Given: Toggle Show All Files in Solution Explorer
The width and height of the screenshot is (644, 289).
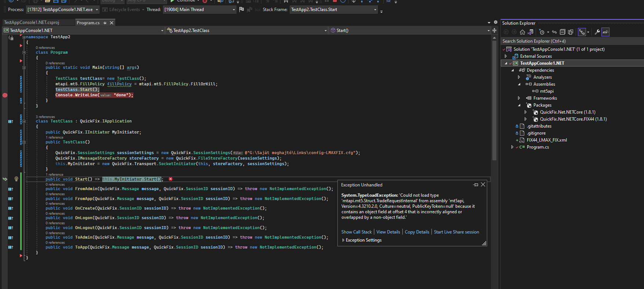Looking at the screenshot, I should [x=571, y=32].
